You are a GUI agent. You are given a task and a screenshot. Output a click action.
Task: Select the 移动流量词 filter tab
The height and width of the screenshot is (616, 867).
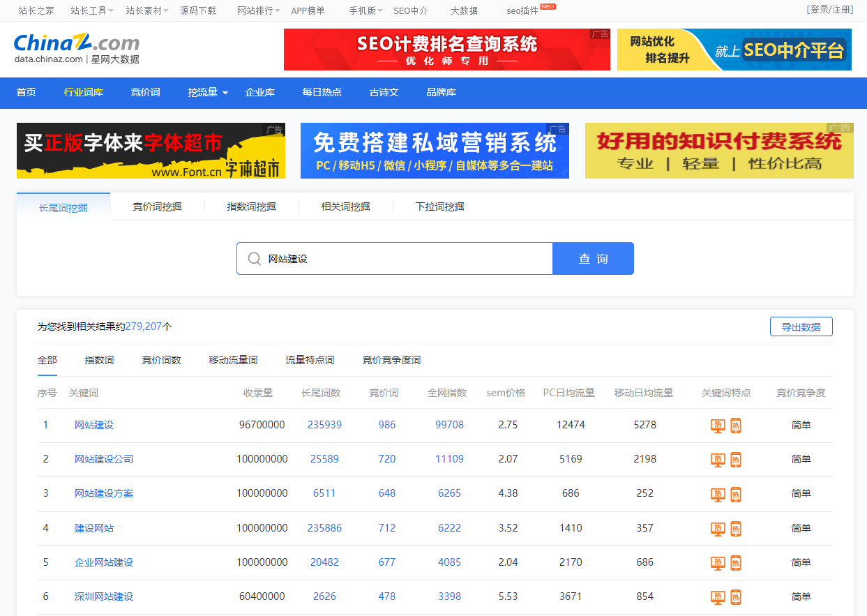click(x=233, y=361)
